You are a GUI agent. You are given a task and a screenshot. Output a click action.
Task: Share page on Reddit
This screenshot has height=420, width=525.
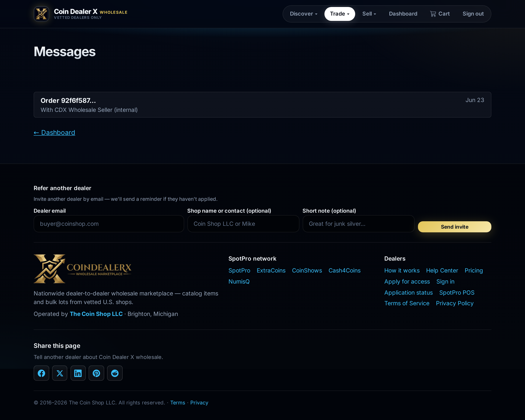point(115,373)
